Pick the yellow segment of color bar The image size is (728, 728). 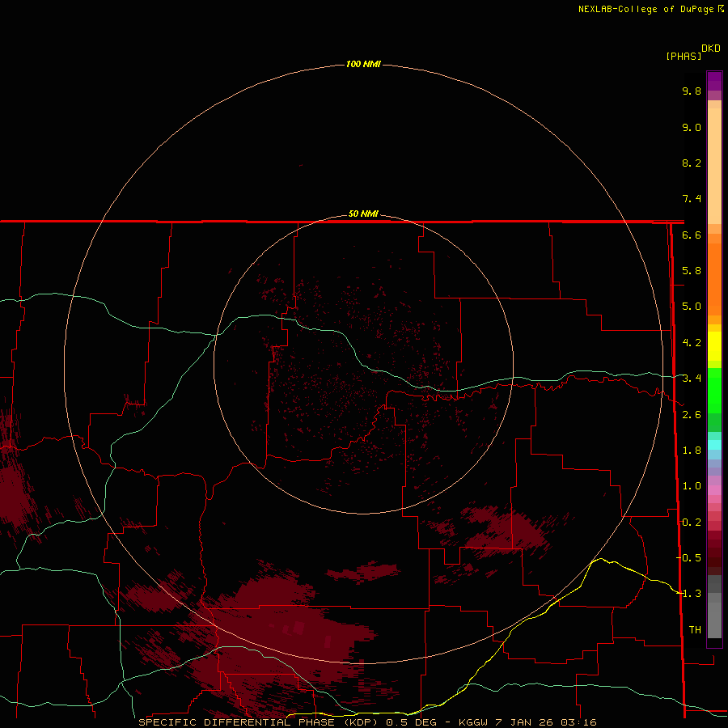[x=714, y=346]
